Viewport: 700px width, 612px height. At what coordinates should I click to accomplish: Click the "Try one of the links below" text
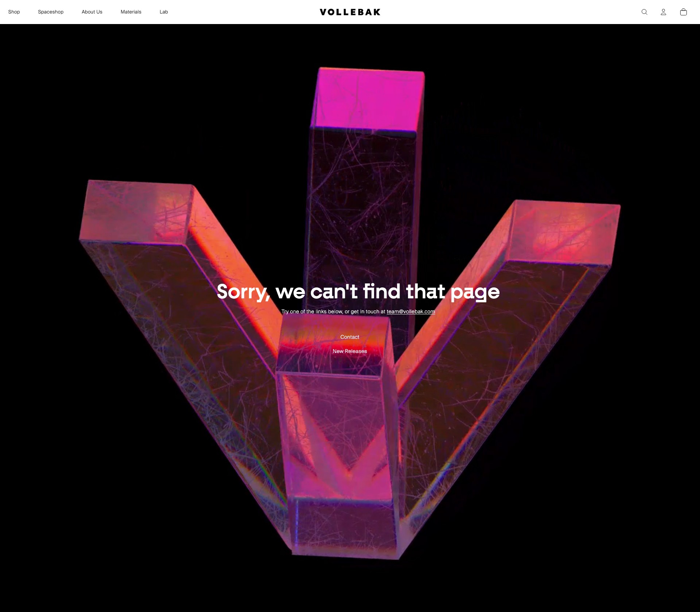312,311
